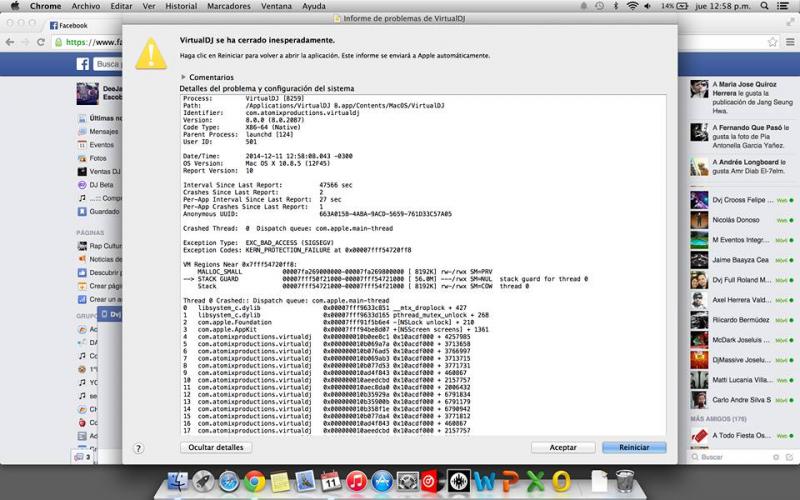Open Microsoft Excel icon in Dock

click(535, 481)
